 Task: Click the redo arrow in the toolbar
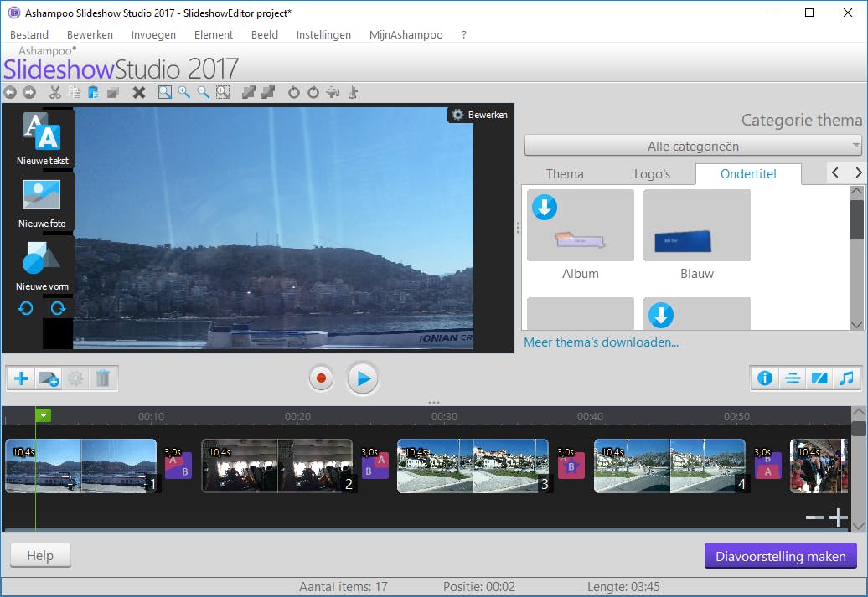29,92
